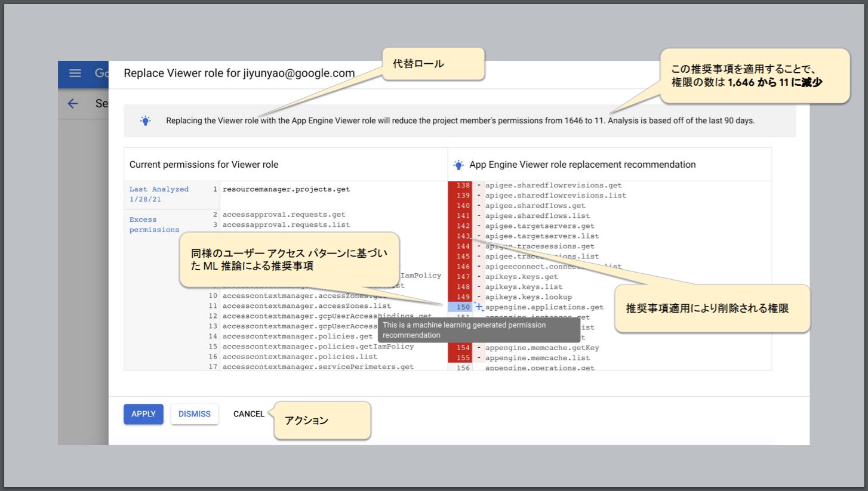Select appengine.operations.get line
The width and height of the screenshot is (868, 491).
coord(540,368)
